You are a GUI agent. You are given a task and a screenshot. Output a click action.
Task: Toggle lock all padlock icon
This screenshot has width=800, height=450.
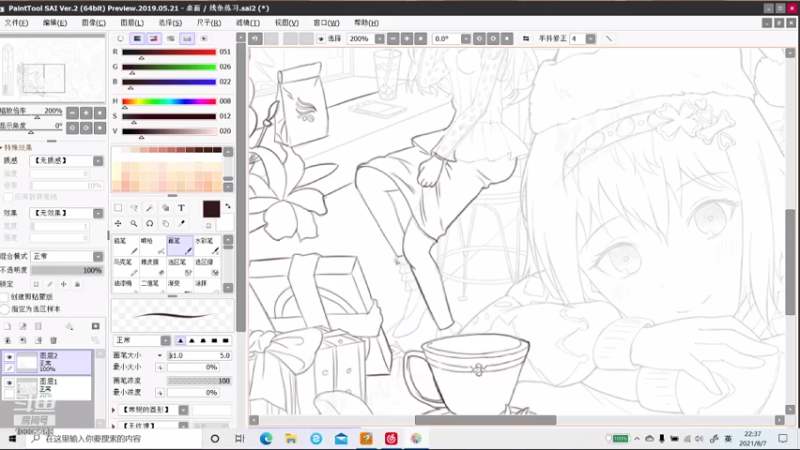[78, 284]
